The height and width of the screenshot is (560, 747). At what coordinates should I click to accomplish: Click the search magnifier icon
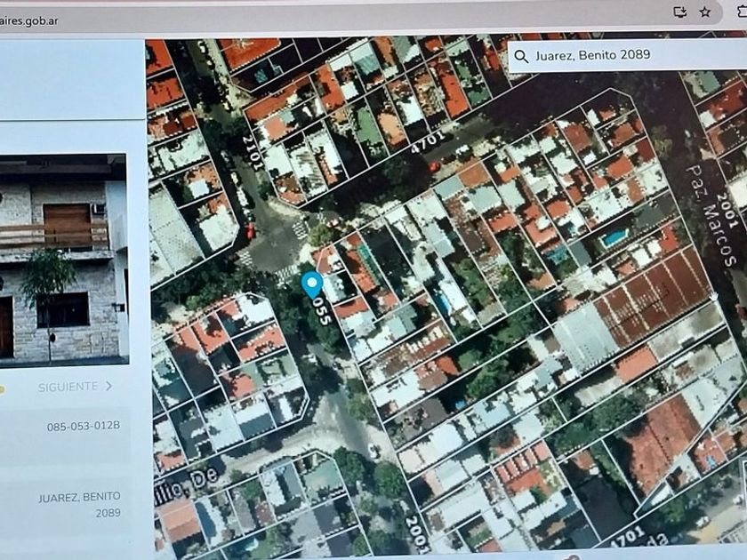521,57
